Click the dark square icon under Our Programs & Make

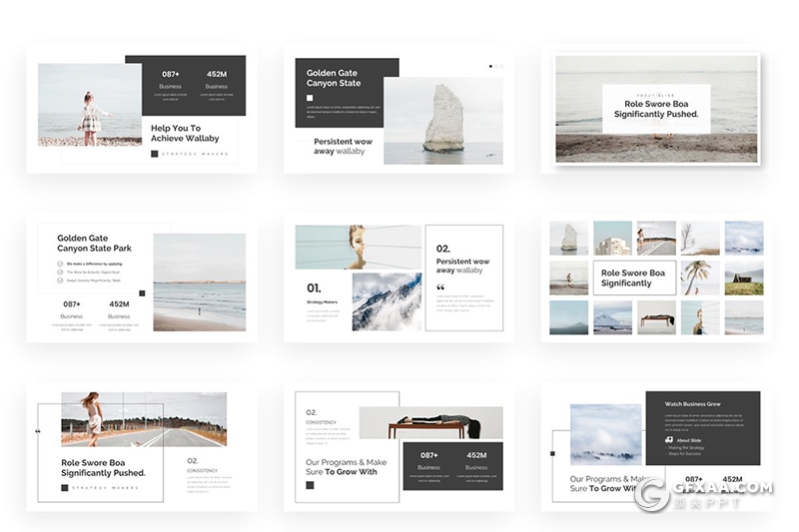[310, 485]
